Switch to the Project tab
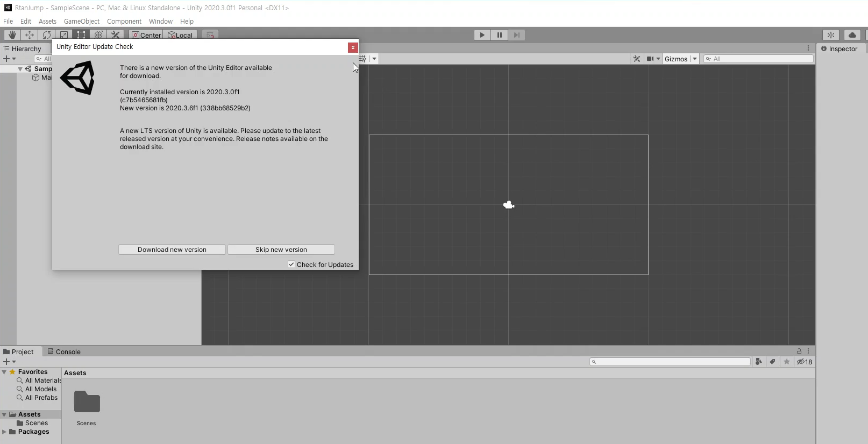868x444 pixels. 18,351
